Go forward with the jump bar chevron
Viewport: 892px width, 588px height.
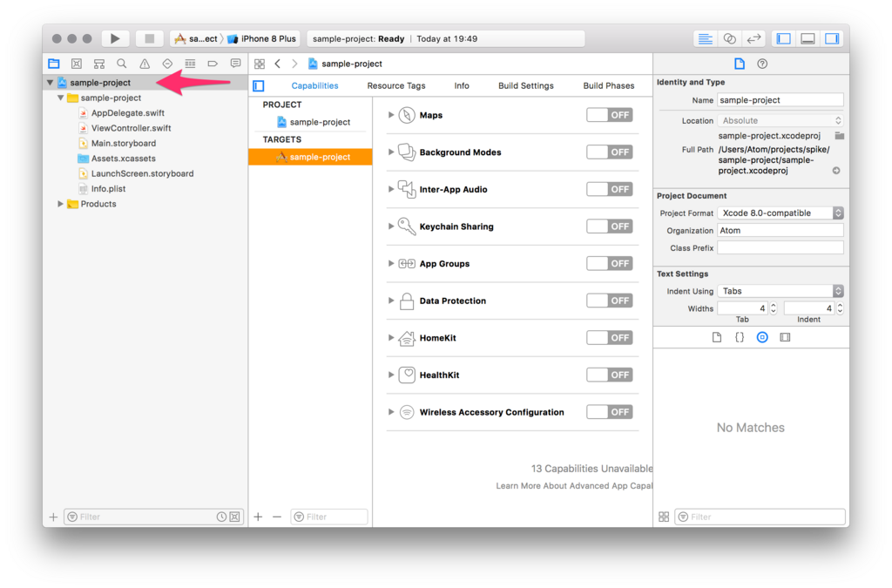[x=294, y=64]
